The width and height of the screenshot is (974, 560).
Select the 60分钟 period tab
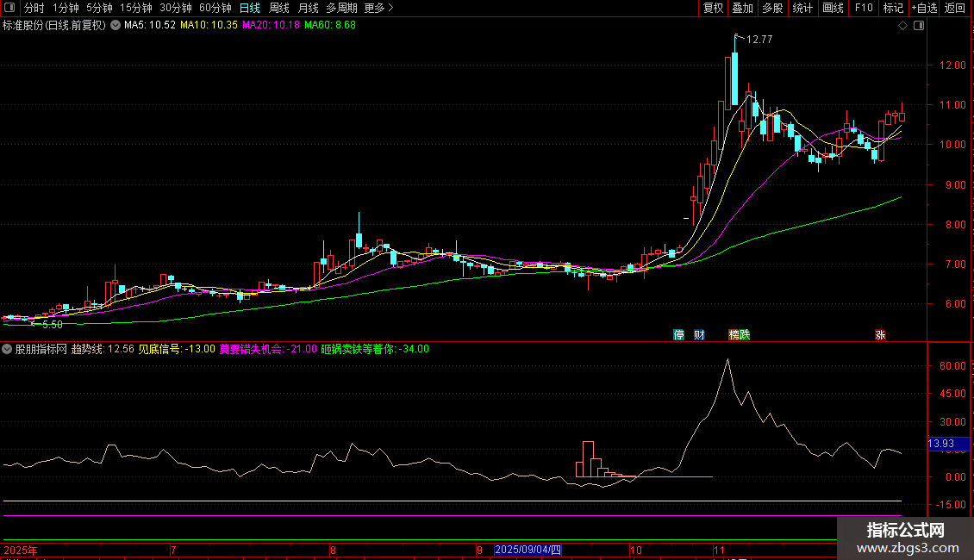tap(215, 8)
